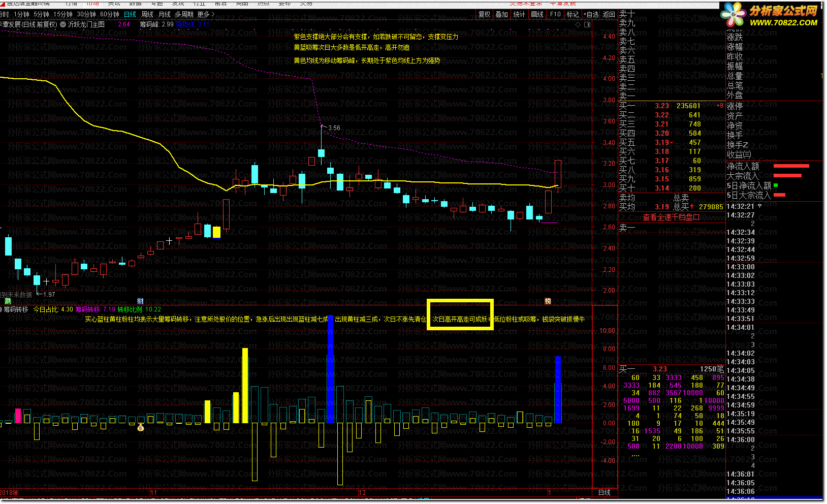The height and width of the screenshot is (504, 827).
Task: Expand the 更多 periods list
Action: tap(206, 14)
